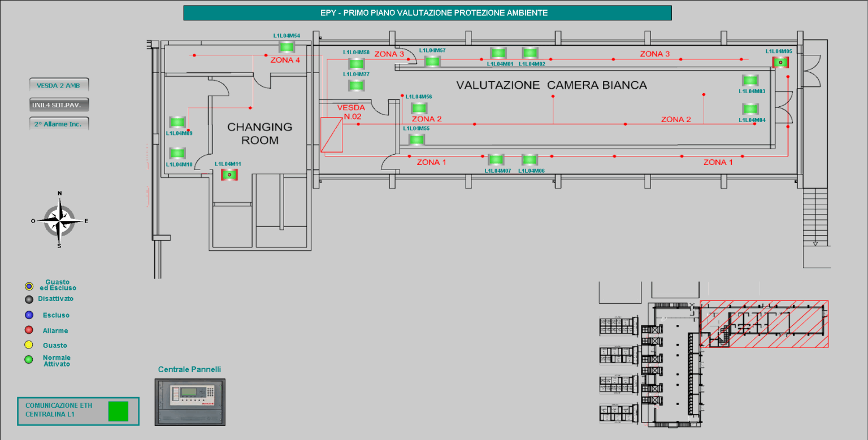This screenshot has width=868, height=440.
Task: Select detector L1L04M02 icon
Action: point(530,53)
